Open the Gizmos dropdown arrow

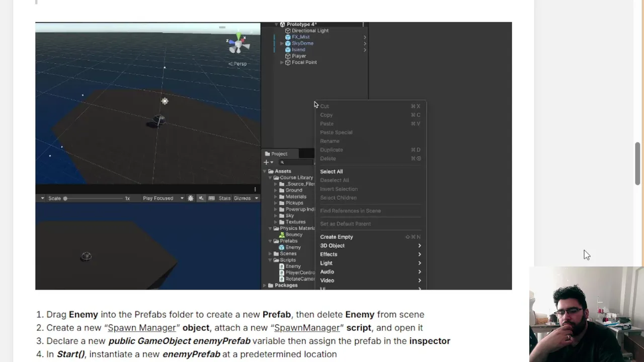tap(256, 199)
